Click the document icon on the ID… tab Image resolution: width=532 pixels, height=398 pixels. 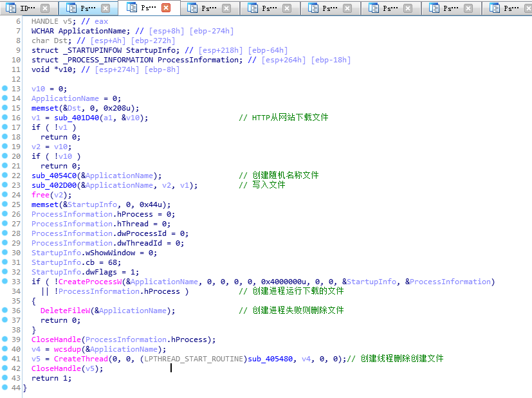point(11,8)
